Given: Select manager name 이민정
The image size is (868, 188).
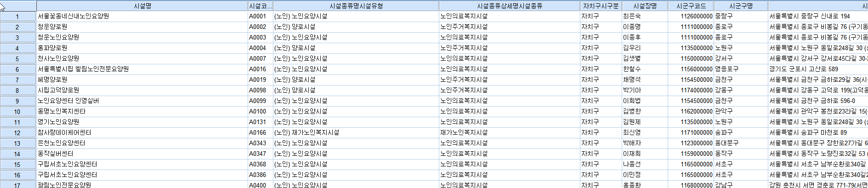Looking at the screenshot, I should 645,175.
